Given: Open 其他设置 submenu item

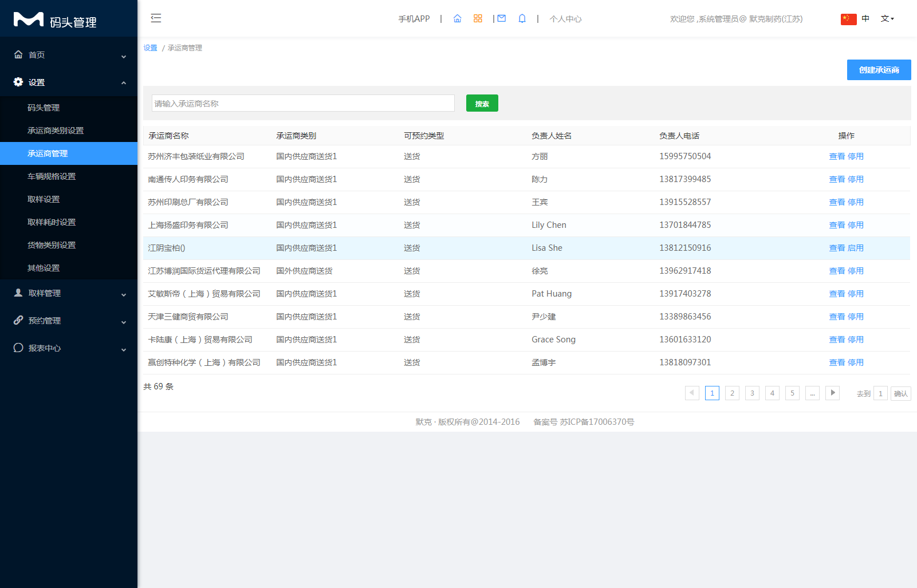Looking at the screenshot, I should [x=69, y=268].
